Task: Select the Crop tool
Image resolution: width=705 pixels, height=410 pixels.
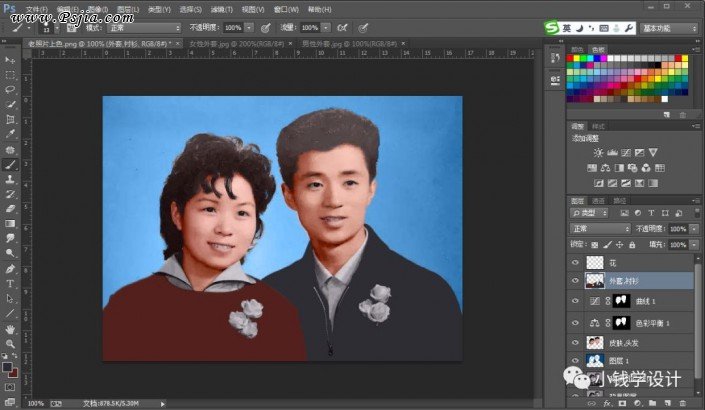Action: pyautogui.click(x=10, y=120)
